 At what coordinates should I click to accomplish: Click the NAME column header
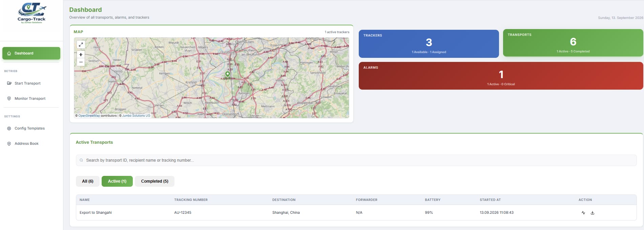click(85, 200)
